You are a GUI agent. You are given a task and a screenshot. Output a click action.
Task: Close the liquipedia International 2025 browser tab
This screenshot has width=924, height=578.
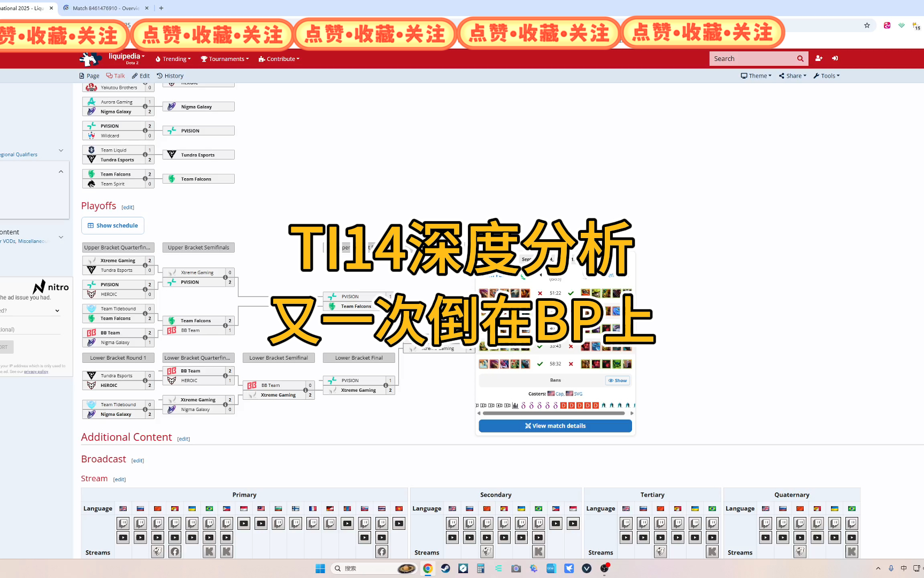[51, 8]
